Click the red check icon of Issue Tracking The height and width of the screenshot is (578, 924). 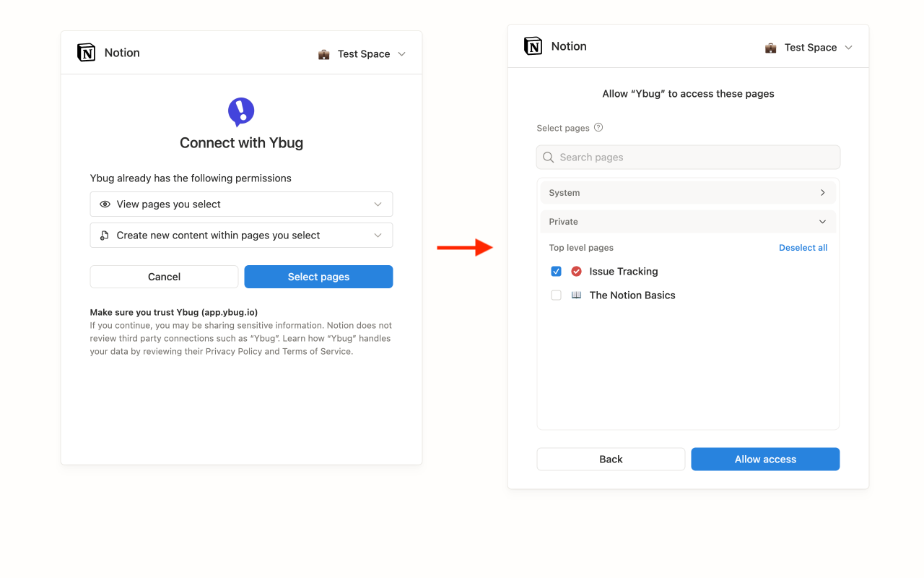(576, 272)
